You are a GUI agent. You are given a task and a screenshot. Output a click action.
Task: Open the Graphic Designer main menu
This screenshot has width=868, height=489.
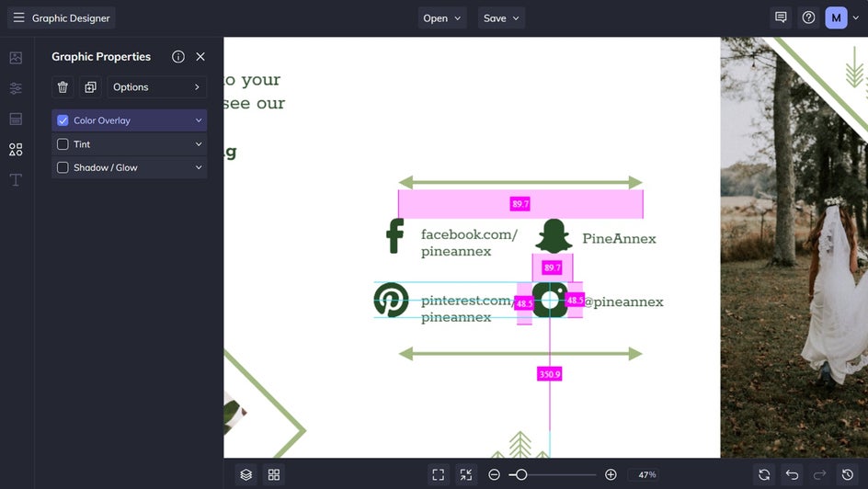pyautogui.click(x=61, y=17)
